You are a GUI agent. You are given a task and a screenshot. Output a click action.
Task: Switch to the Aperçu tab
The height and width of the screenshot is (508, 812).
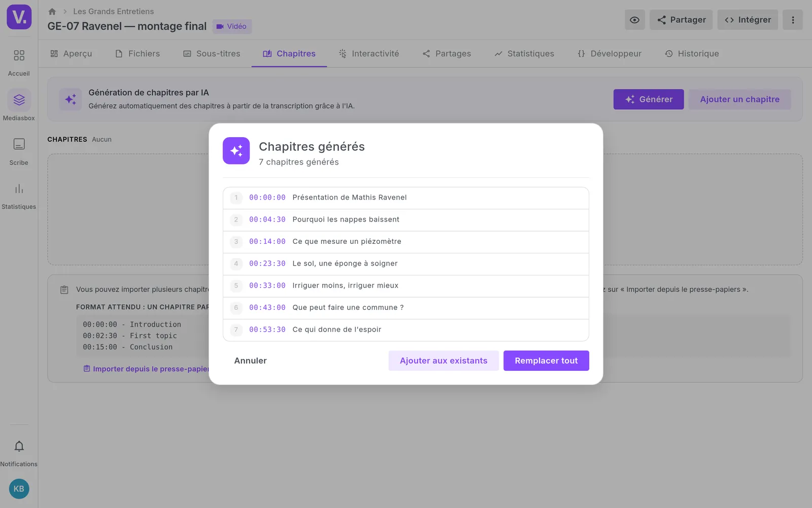tap(71, 53)
